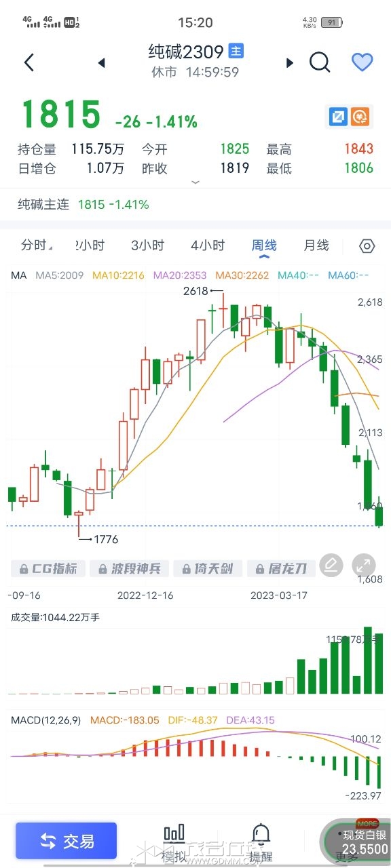Expand chart to fullscreen icon

click(x=364, y=565)
